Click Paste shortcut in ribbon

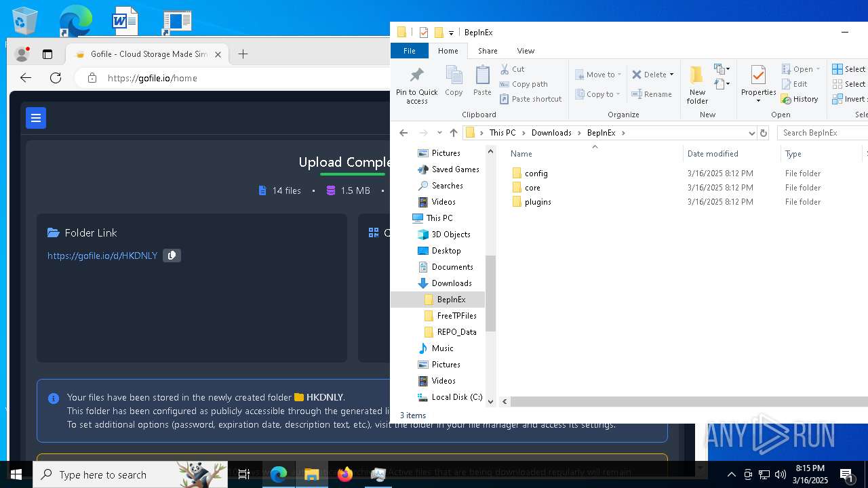coord(530,99)
